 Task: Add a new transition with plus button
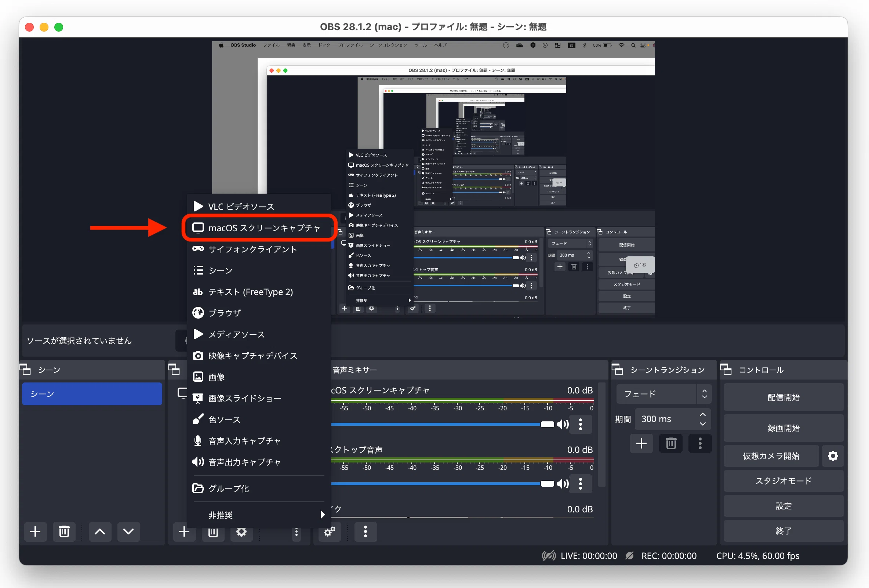tap(641, 444)
